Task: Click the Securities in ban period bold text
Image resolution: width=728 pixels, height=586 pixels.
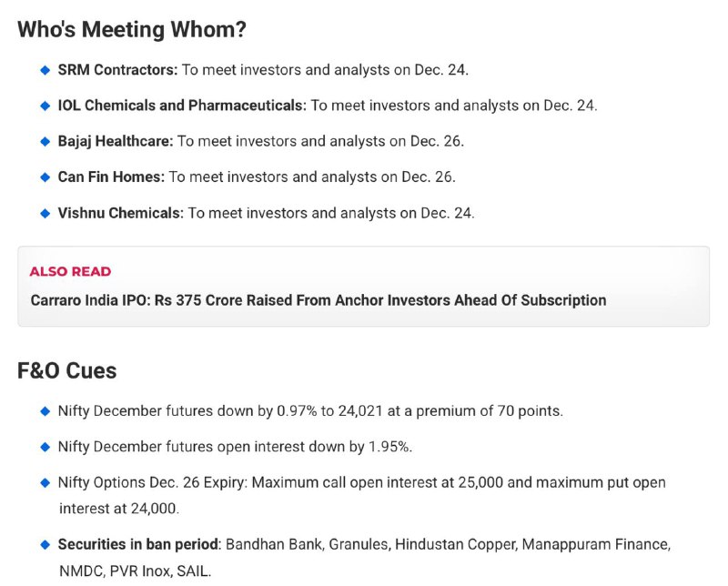Action: pos(138,545)
